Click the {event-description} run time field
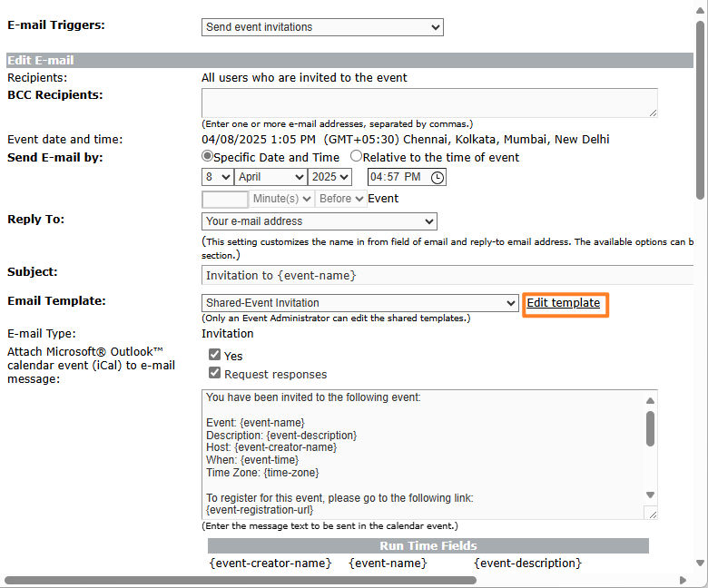 click(x=528, y=563)
